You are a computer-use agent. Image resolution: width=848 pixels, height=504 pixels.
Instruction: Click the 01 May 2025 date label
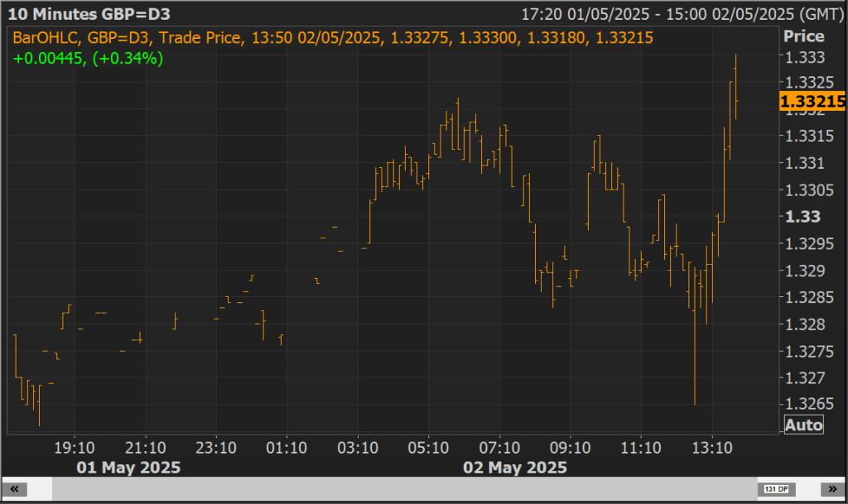128,468
